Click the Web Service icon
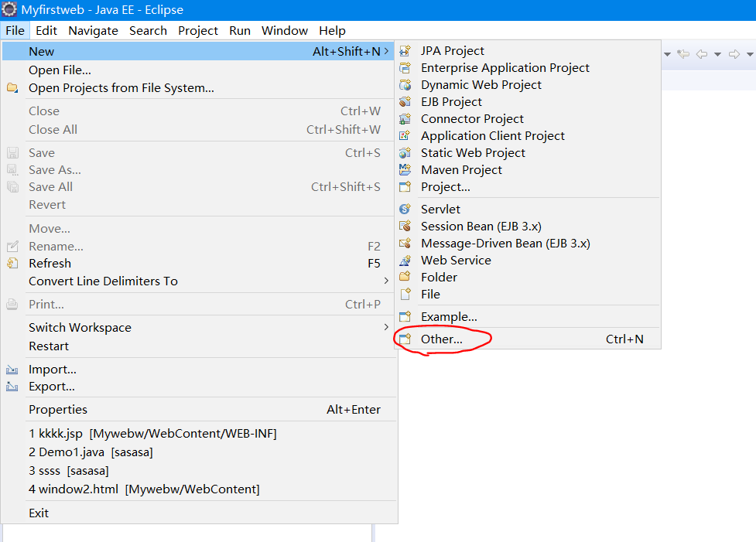 tap(405, 260)
